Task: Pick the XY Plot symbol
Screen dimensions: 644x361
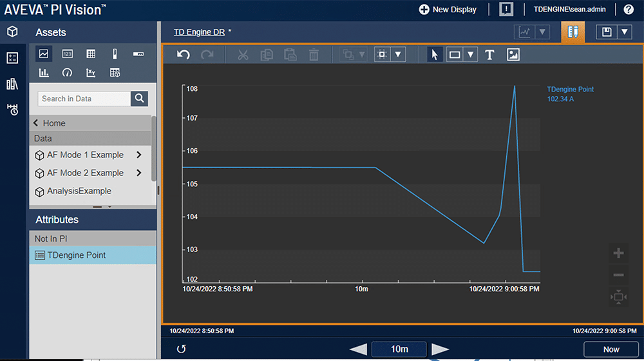Action: click(91, 73)
